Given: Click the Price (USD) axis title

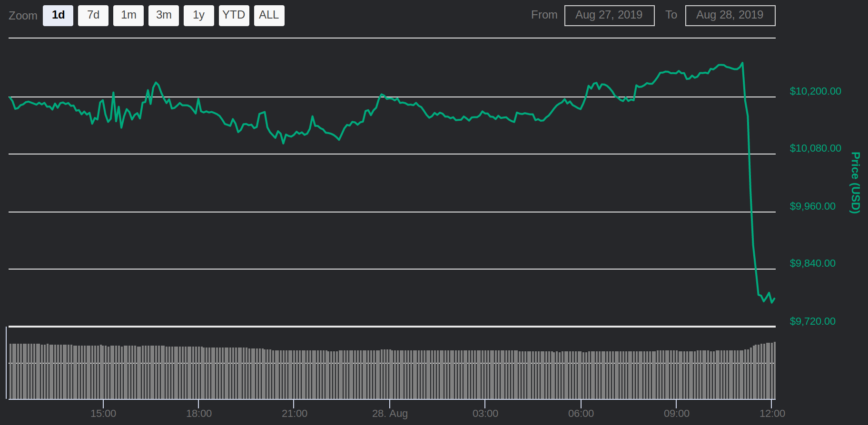Looking at the screenshot, I should [855, 183].
